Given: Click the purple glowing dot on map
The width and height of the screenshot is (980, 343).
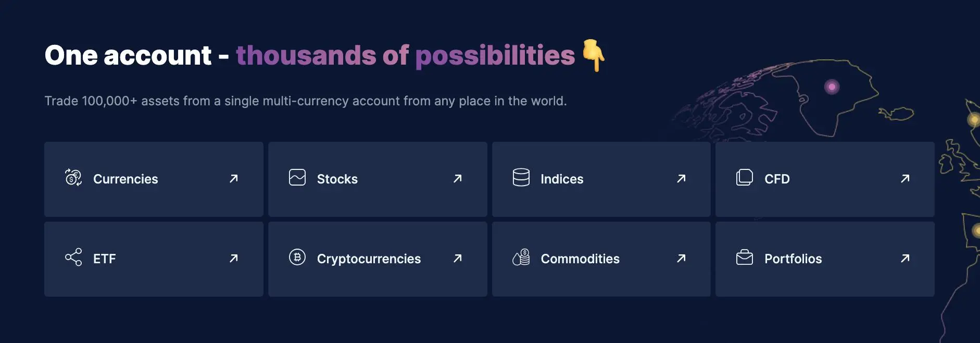Looking at the screenshot, I should pos(832,87).
